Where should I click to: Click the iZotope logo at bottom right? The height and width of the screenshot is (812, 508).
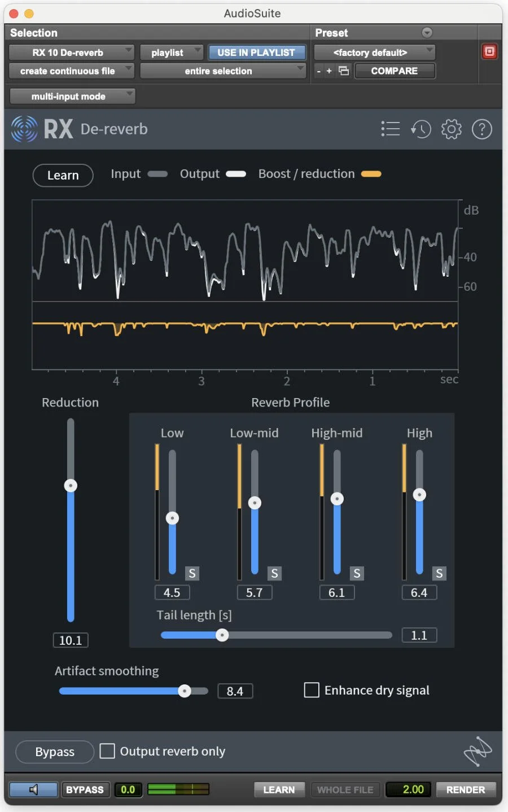pos(478,752)
